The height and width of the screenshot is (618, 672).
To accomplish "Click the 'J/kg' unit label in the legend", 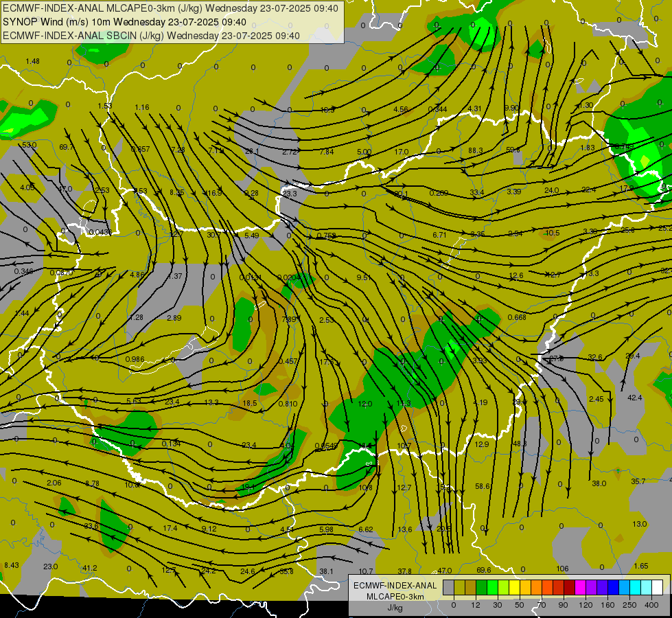I will click(x=395, y=608).
